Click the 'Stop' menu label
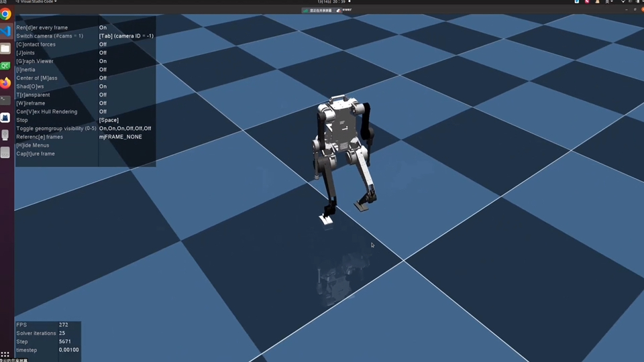Screen dimensions: 644x362 point(22,120)
